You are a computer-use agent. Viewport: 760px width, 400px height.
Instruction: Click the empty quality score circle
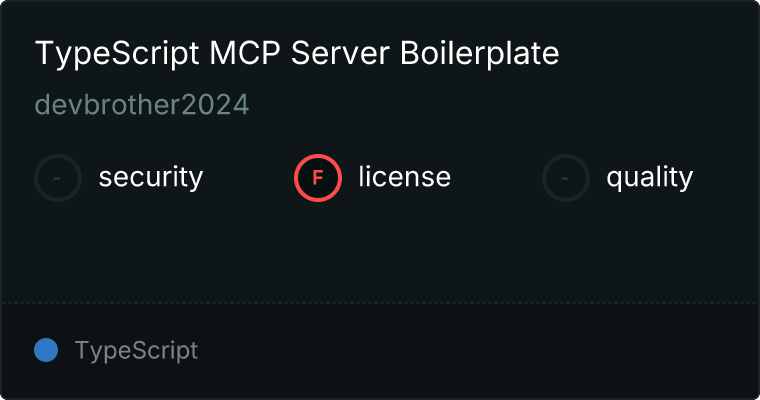click(x=566, y=178)
